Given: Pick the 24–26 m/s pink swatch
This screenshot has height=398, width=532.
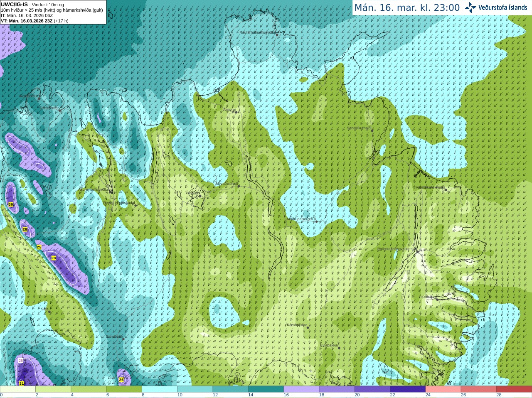Looking at the screenshot, I should point(443,389).
